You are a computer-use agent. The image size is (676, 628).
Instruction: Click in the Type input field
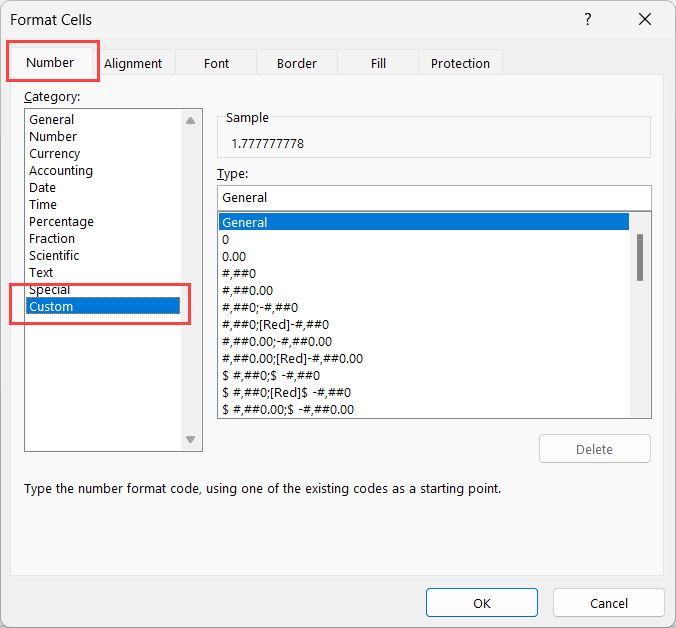point(433,198)
